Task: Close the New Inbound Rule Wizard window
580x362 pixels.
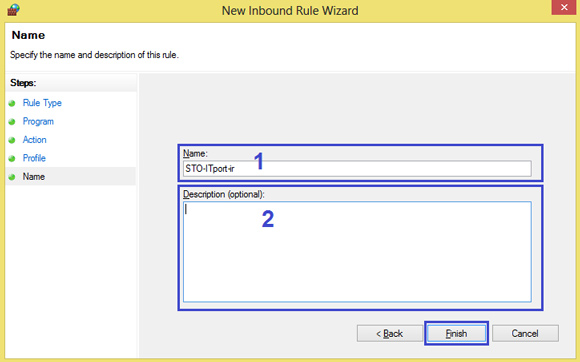Action: click(564, 7)
